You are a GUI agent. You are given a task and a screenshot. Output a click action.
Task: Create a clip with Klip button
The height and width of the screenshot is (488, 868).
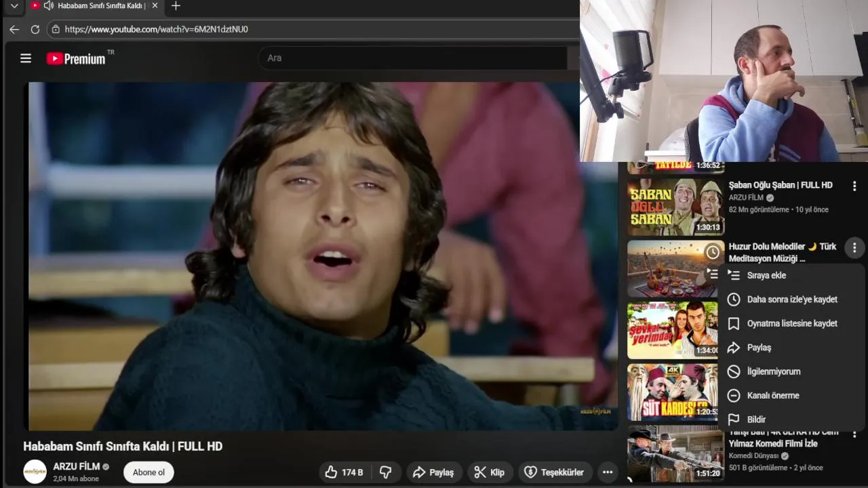pos(490,472)
